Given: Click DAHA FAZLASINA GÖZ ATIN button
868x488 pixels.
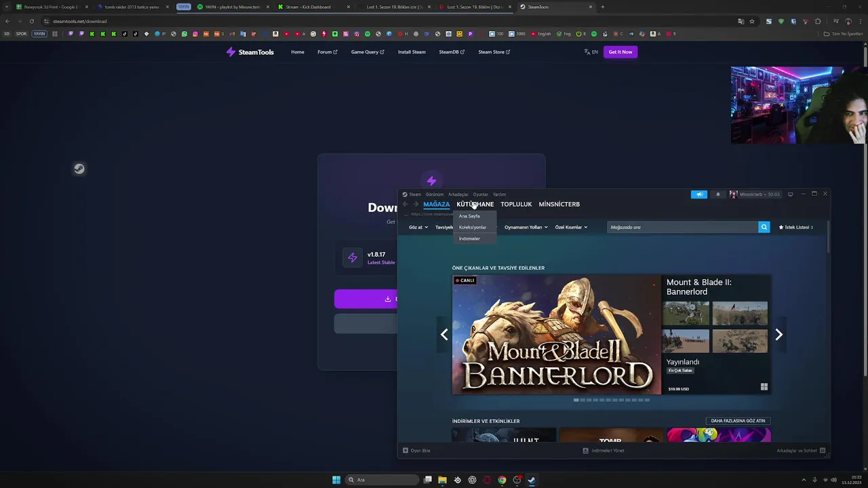Looking at the screenshot, I should [x=738, y=421].
